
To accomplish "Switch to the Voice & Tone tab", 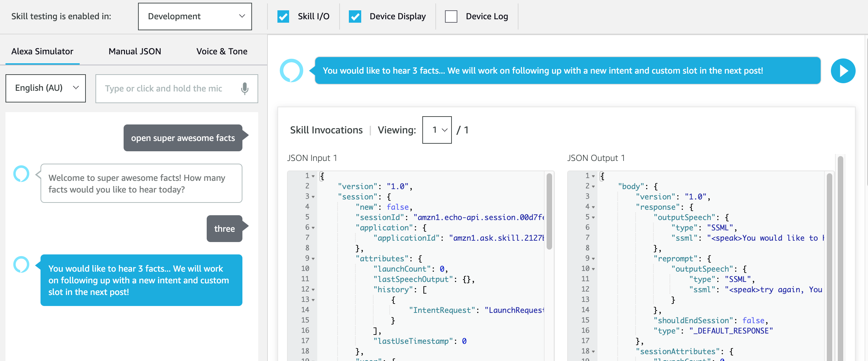I will pos(222,52).
